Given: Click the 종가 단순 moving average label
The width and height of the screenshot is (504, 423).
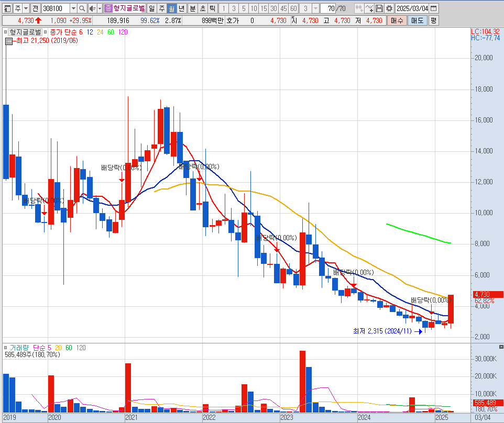Looking at the screenshot, I should 63,32.
